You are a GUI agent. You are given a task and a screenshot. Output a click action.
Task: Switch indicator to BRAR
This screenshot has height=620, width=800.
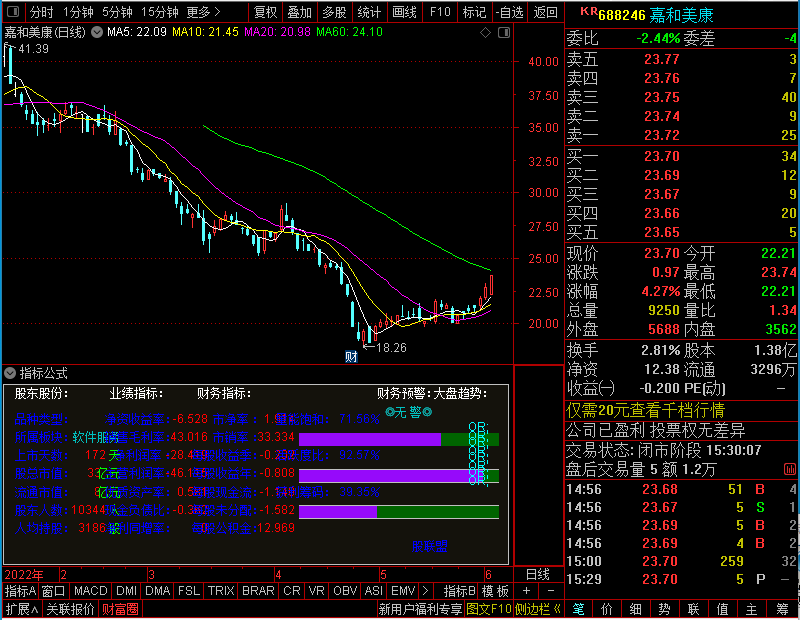click(x=258, y=591)
